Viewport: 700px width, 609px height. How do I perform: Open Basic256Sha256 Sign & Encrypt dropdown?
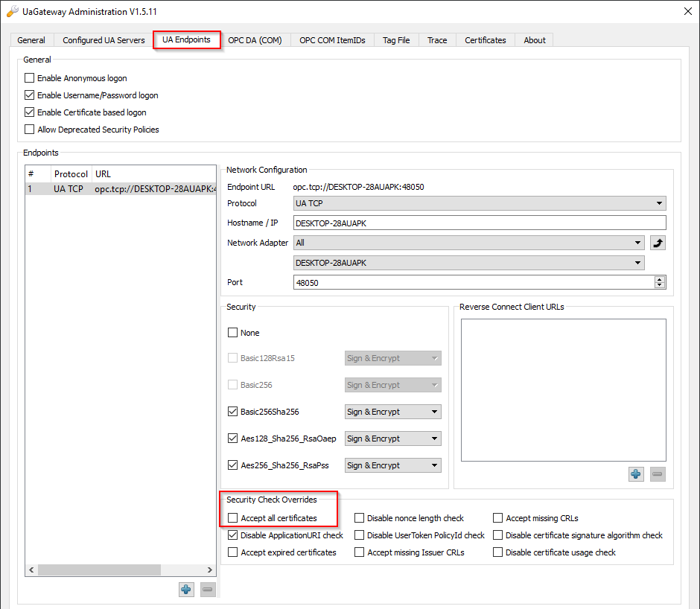(x=393, y=412)
